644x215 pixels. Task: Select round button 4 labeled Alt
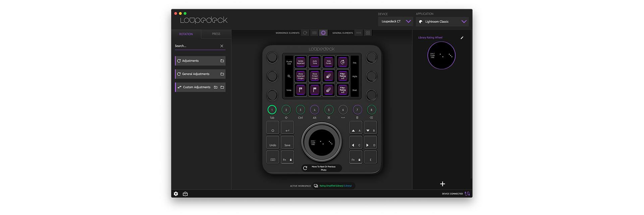[x=315, y=110]
